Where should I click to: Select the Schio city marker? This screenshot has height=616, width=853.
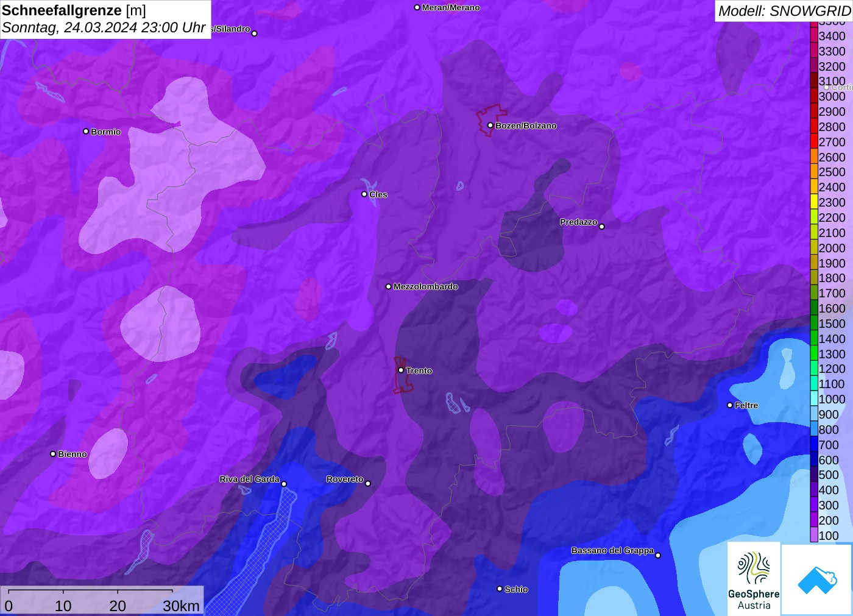pyautogui.click(x=500, y=589)
